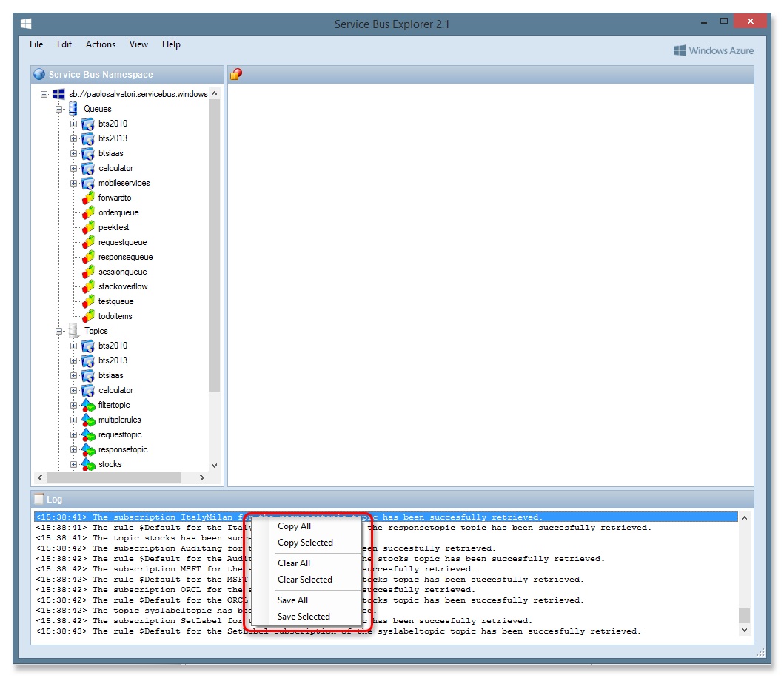The width and height of the screenshot is (784, 678).
Task: Click the log scrollbar down arrow
Action: pyautogui.click(x=745, y=630)
